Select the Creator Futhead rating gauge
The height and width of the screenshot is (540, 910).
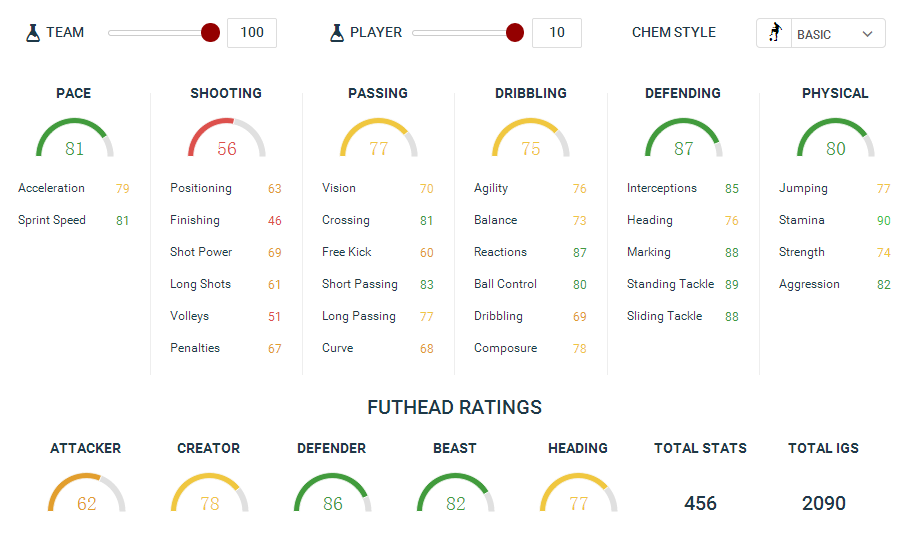[209, 494]
